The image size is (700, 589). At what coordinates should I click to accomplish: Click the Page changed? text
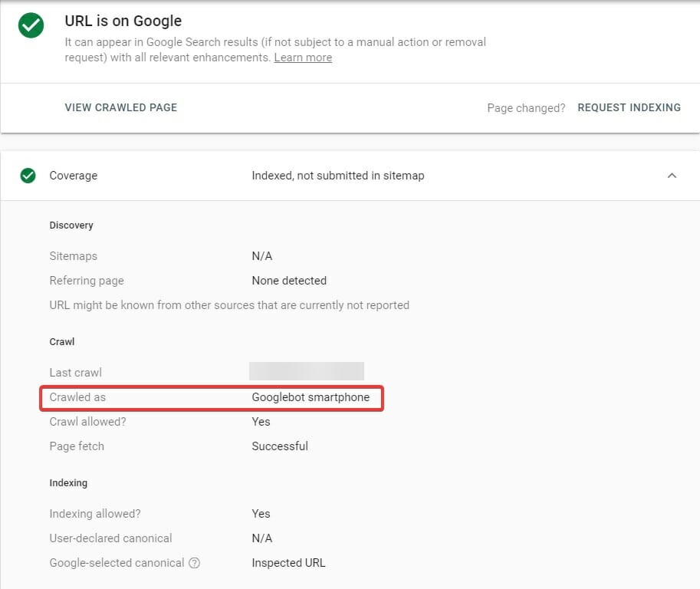tap(526, 108)
